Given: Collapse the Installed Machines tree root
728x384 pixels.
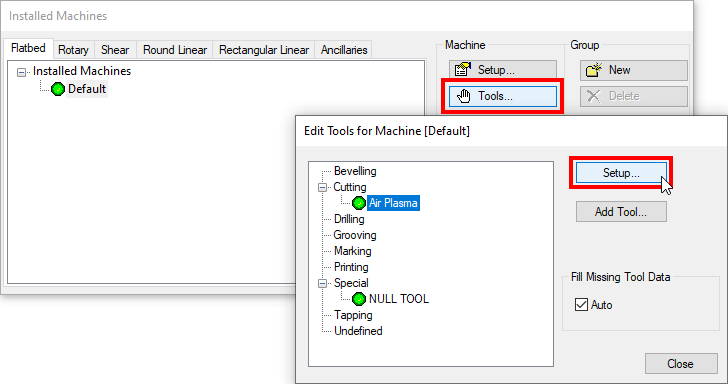Looking at the screenshot, I should [21, 72].
